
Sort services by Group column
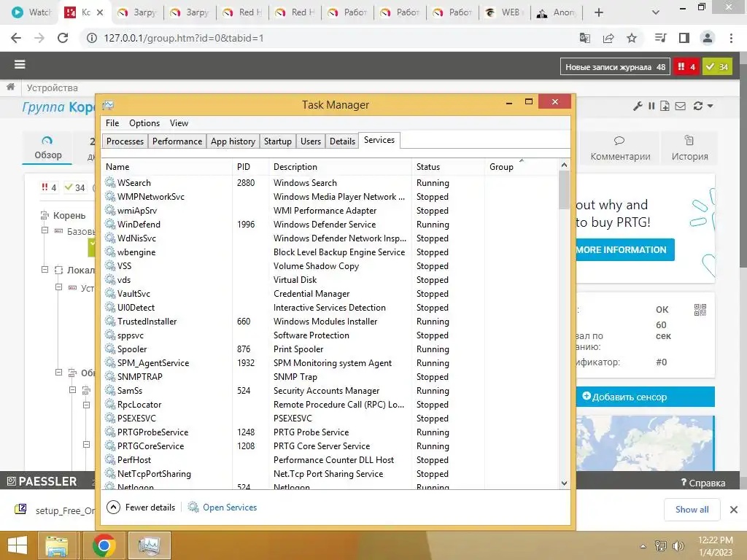(x=521, y=167)
